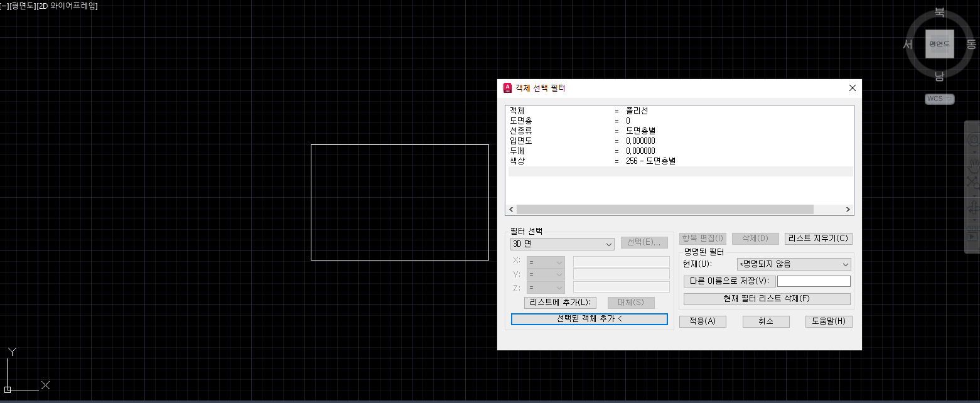Viewport: 980px width, 403px height.
Task: Click the white rectangle polyline's top edge
Action: [400, 145]
